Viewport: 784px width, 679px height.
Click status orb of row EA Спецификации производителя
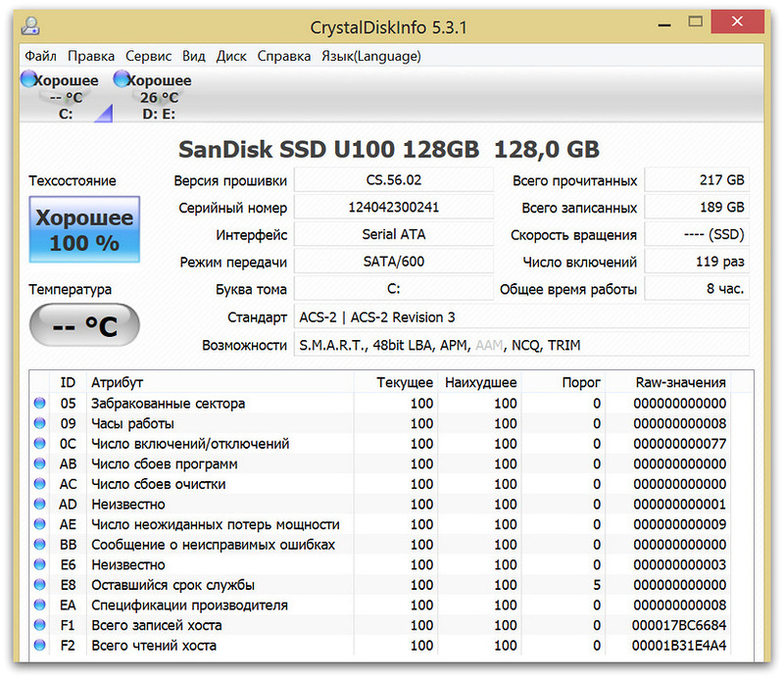[x=39, y=605]
